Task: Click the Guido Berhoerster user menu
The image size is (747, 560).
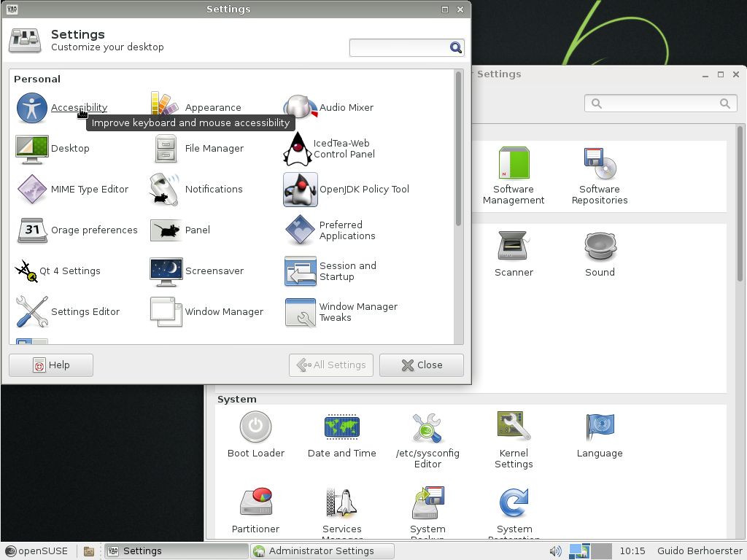Action: [x=700, y=551]
